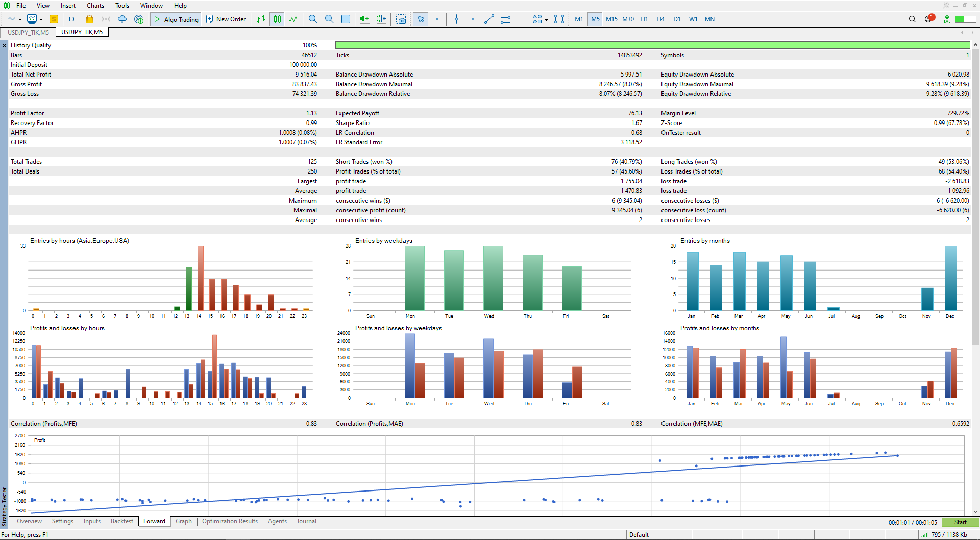Viewport: 980px width, 540px height.
Task: Switch to the Agents tab
Action: pos(277,521)
